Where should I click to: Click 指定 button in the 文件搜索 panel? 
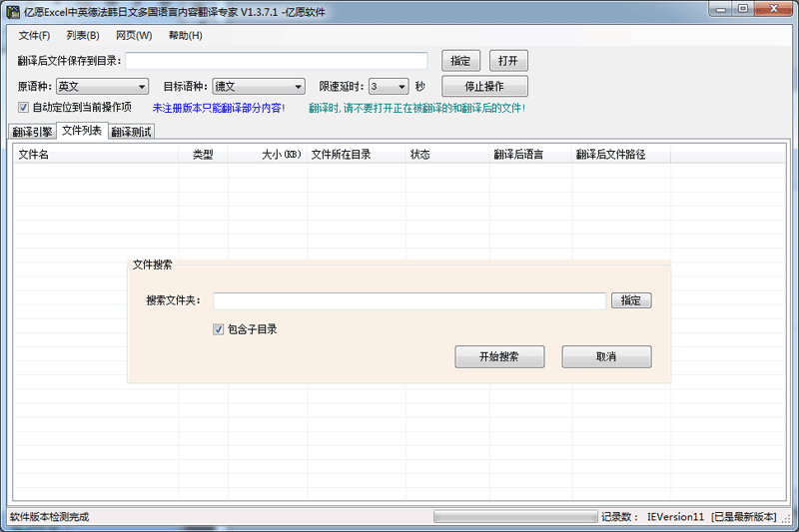pyautogui.click(x=631, y=300)
